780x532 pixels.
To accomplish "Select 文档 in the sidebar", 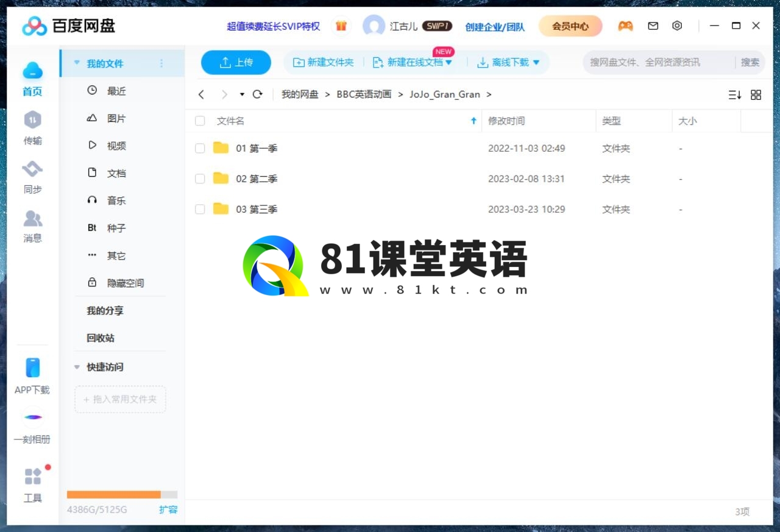I will [x=116, y=173].
